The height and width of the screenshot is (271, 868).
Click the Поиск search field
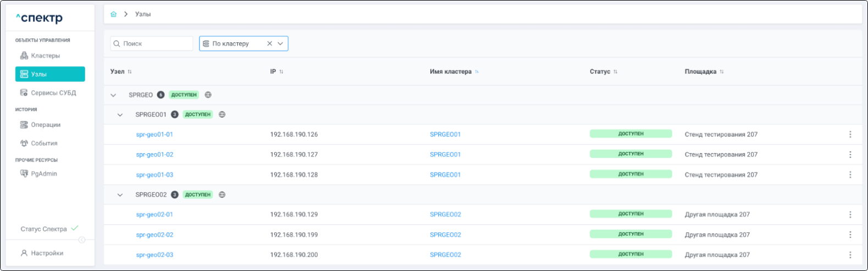[x=152, y=43]
